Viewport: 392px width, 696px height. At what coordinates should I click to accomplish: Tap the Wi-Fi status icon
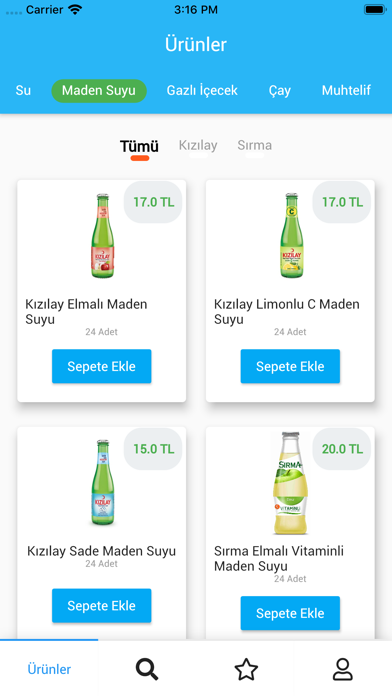[x=75, y=10]
